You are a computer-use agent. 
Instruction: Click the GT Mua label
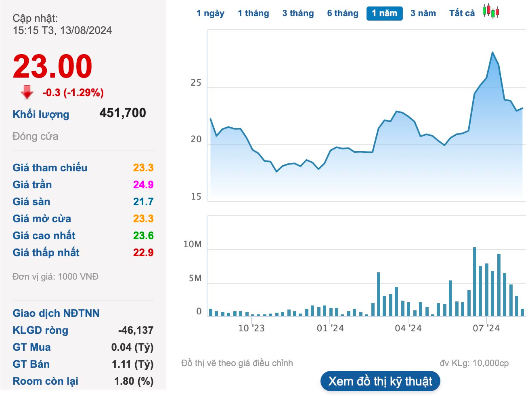coord(31,347)
